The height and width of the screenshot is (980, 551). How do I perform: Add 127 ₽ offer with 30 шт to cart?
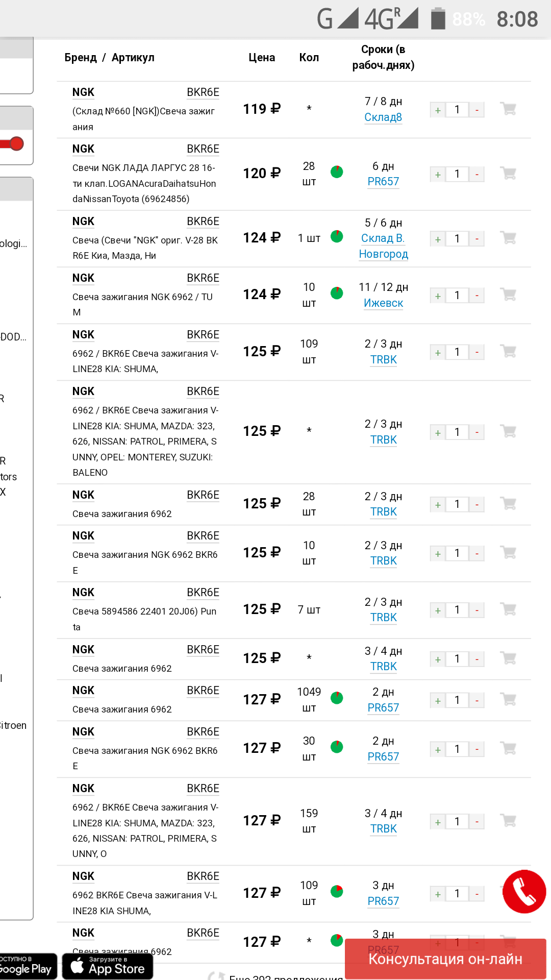point(508,748)
